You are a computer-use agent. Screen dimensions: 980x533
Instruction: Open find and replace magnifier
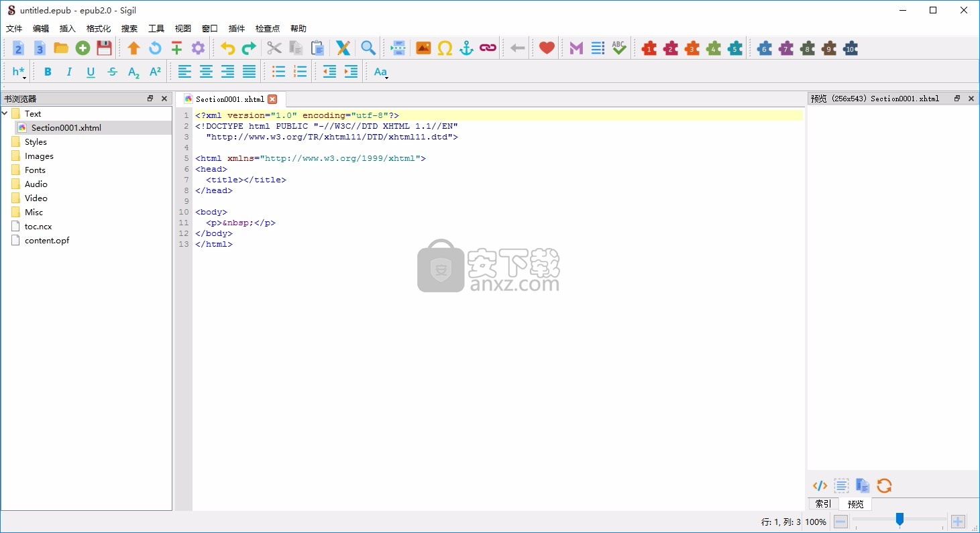click(x=368, y=48)
